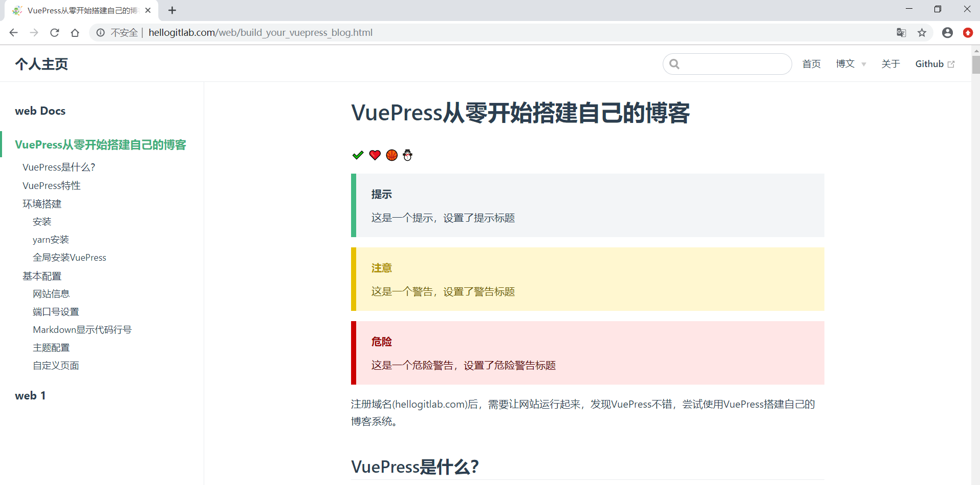Open 端口号设置 sidebar sub-item
Image resolution: width=980 pixels, height=485 pixels.
(56, 312)
